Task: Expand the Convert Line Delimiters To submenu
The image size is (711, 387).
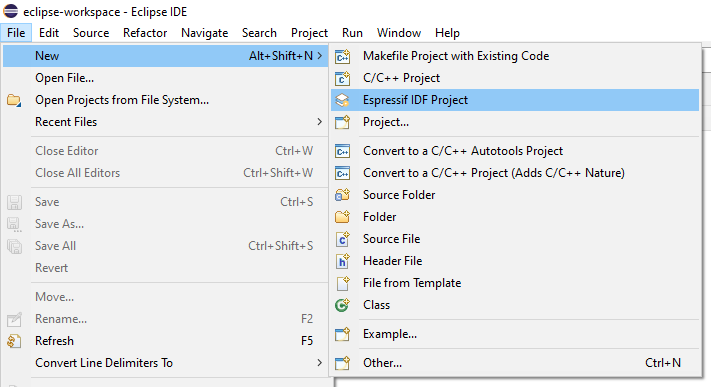Action: [x=320, y=363]
